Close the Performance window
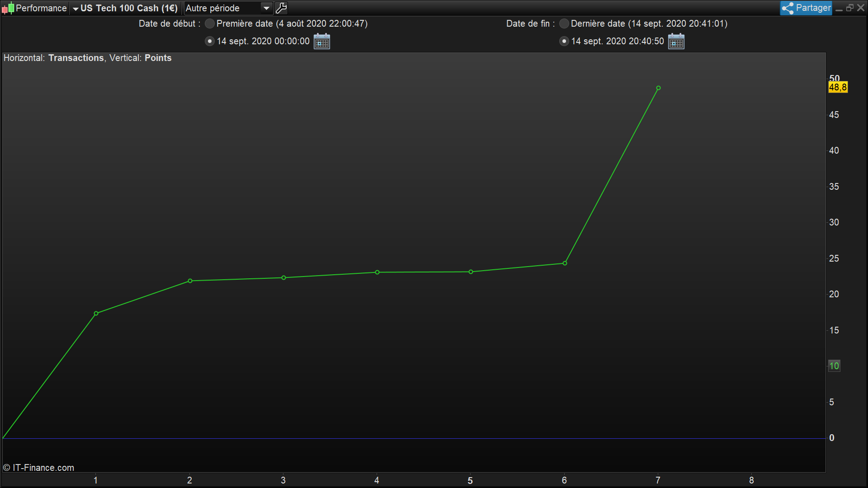This screenshot has height=488, width=868. click(861, 8)
